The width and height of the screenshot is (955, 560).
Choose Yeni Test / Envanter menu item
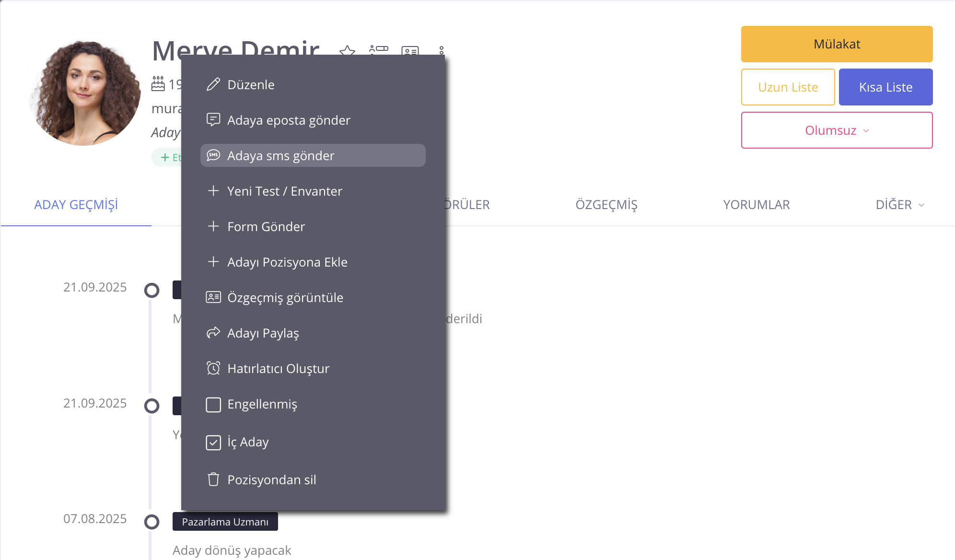pos(285,191)
